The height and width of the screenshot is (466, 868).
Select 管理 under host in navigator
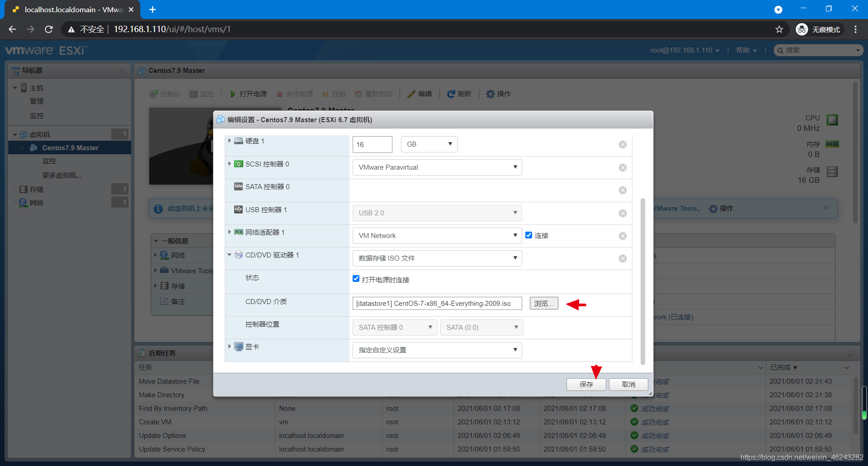(37, 101)
